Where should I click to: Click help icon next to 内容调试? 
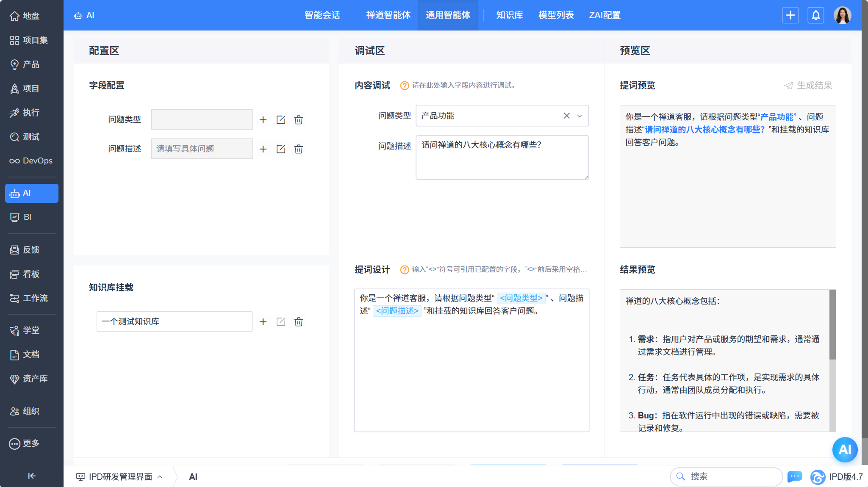pos(405,86)
